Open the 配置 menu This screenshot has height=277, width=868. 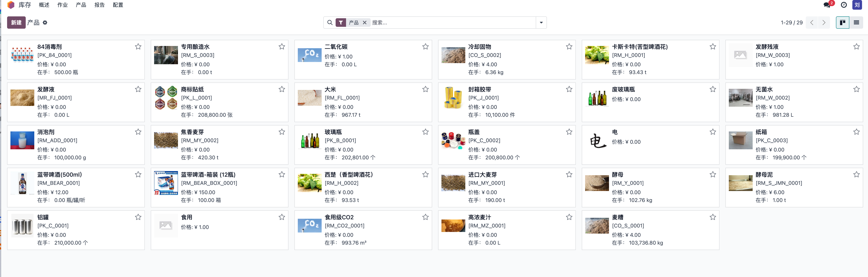[x=118, y=5]
